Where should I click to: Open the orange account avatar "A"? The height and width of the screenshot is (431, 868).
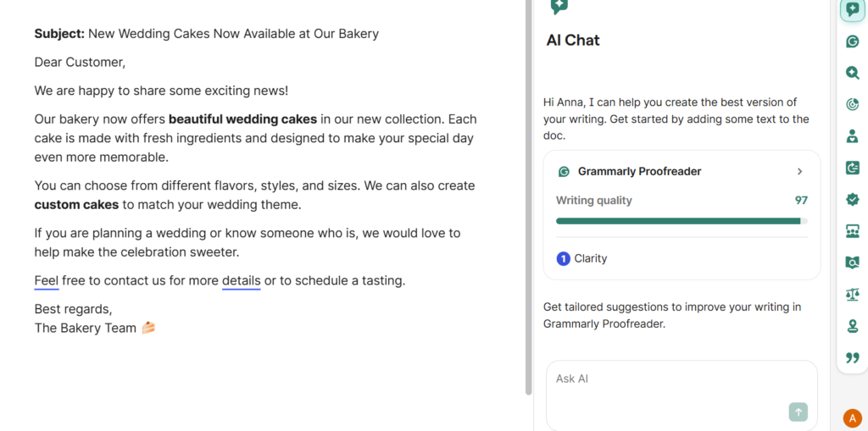[x=852, y=417]
